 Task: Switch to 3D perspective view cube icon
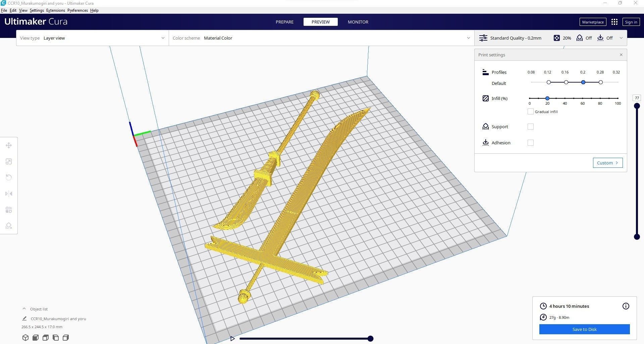(x=25, y=338)
